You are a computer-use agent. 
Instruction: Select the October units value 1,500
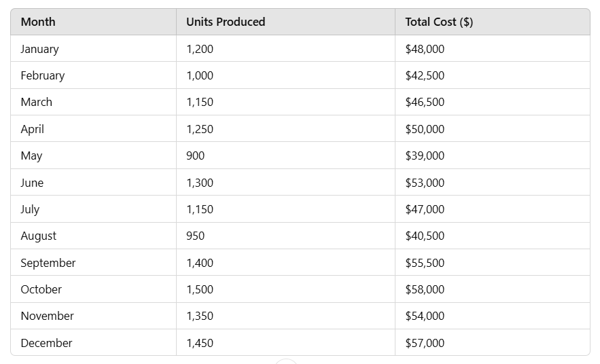point(200,289)
